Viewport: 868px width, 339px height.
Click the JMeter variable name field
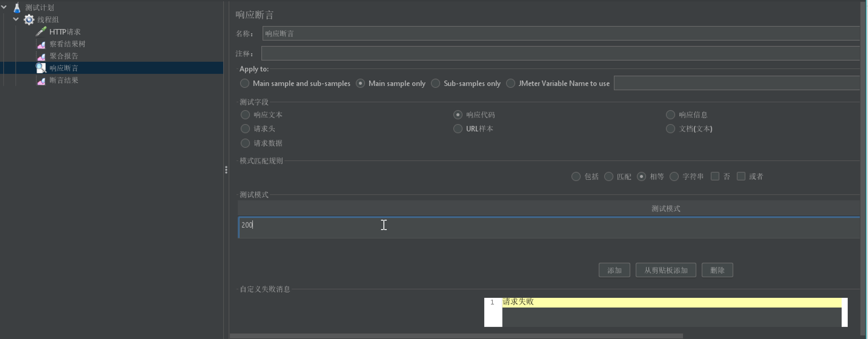click(737, 83)
